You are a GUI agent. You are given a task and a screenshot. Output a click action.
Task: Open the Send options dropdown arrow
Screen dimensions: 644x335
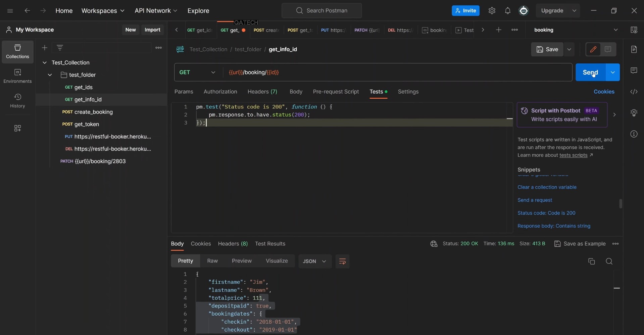(x=612, y=72)
